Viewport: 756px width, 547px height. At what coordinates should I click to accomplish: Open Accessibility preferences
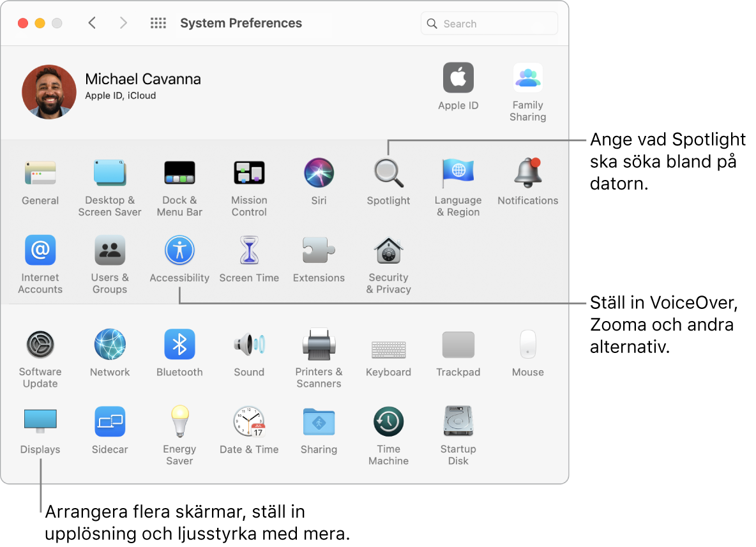pyautogui.click(x=179, y=250)
